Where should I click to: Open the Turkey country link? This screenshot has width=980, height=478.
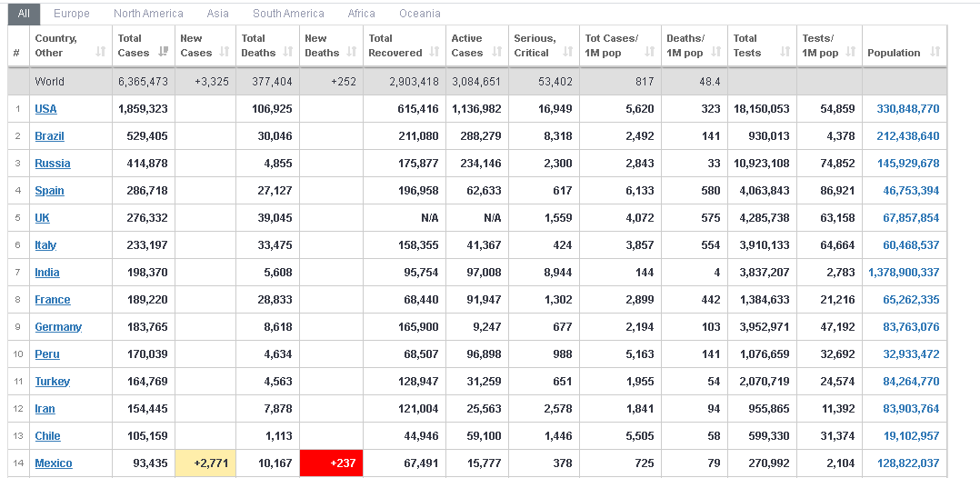(53, 382)
